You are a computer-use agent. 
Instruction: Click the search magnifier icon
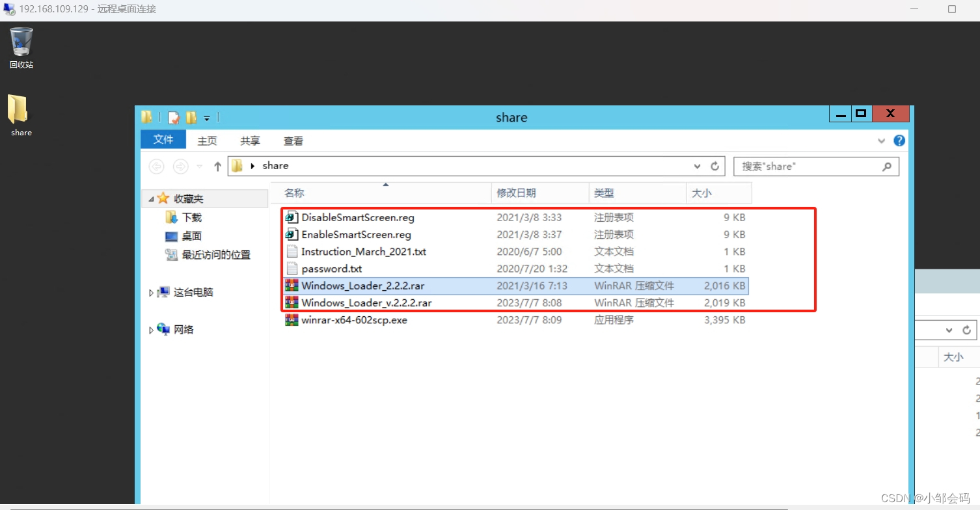tap(887, 167)
